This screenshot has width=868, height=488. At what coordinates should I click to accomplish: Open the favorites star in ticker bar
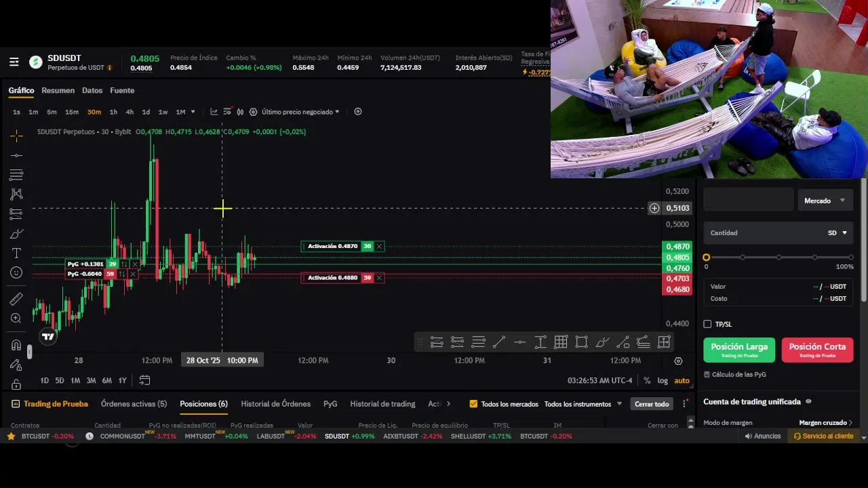[x=11, y=436]
